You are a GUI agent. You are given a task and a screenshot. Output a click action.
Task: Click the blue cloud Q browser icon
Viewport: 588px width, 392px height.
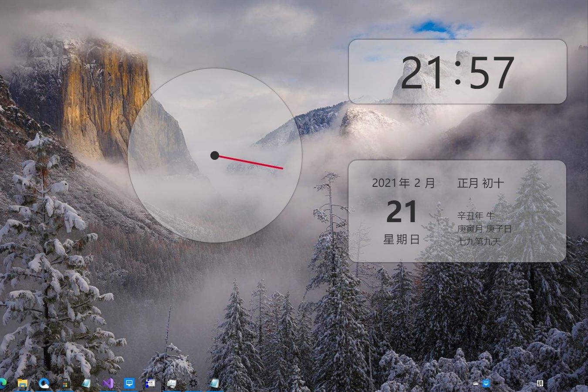pos(44,383)
